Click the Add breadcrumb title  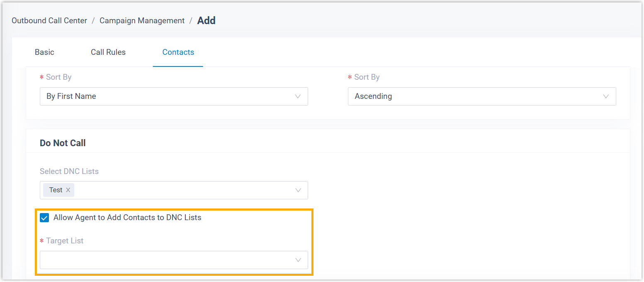[206, 21]
